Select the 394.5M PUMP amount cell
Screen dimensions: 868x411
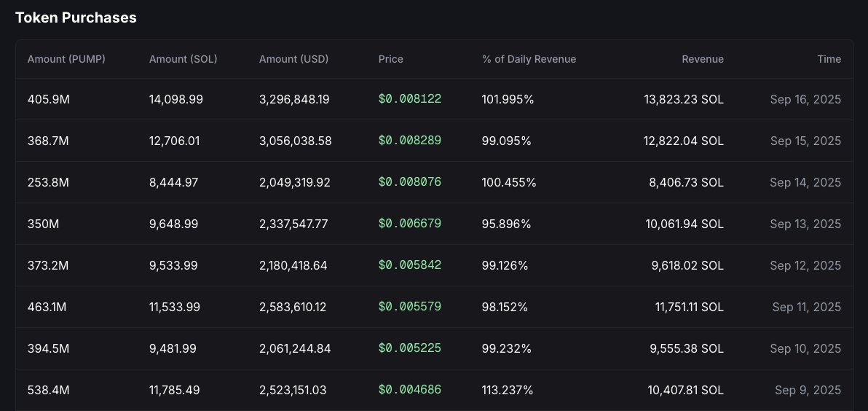click(x=49, y=349)
